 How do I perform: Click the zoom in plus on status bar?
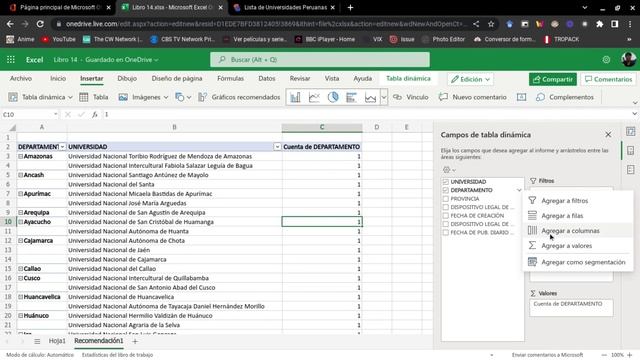(x=629, y=355)
